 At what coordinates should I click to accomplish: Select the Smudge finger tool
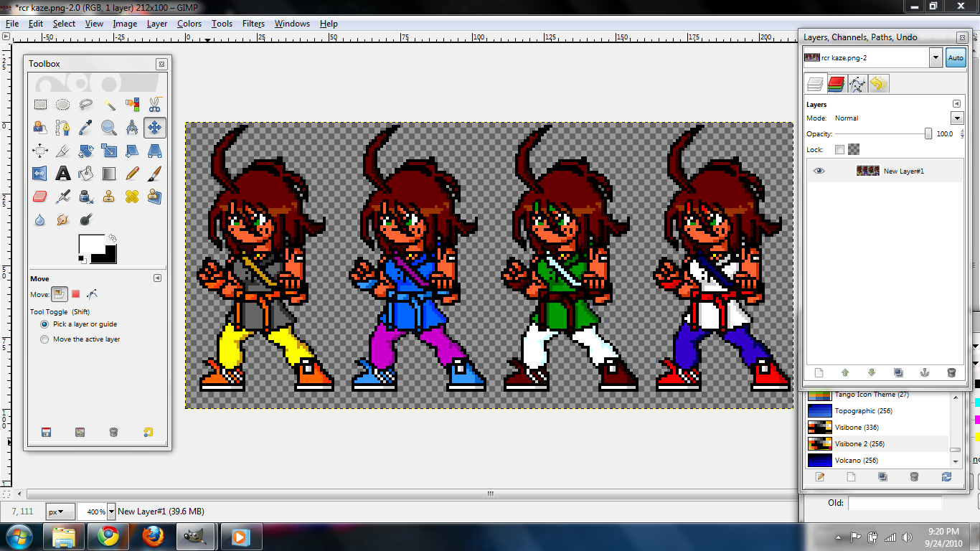[63, 220]
